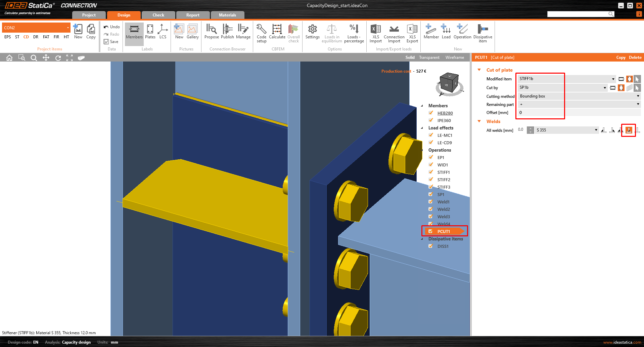Toggle the HEB280 member checkbox
Screen dimensions: 644x347
tap(431, 113)
